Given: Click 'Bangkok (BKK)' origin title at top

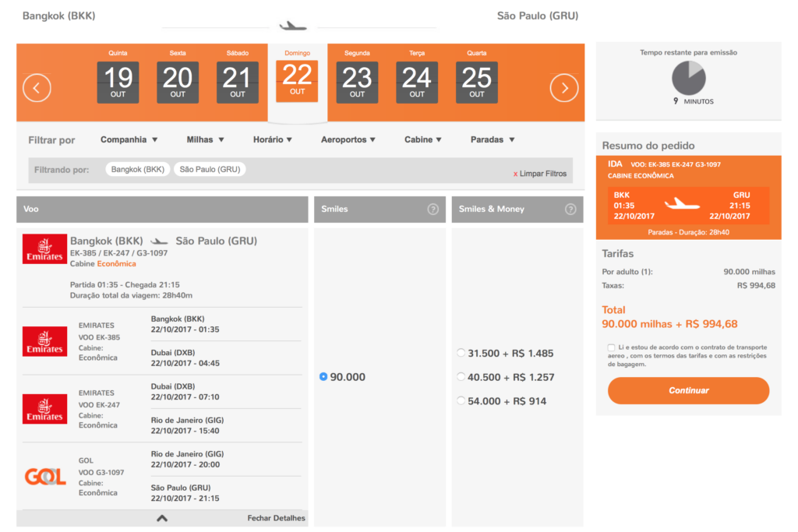Looking at the screenshot, I should (x=59, y=16).
